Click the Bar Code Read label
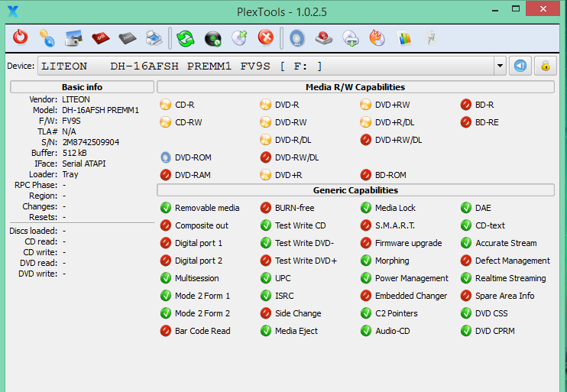Screen dimensions: 567x392 (202, 331)
